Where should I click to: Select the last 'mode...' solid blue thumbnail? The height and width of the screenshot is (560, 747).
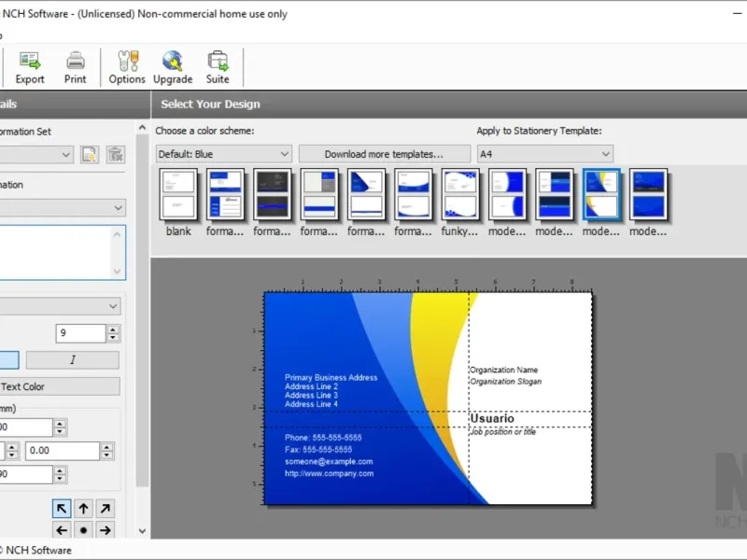click(x=648, y=194)
